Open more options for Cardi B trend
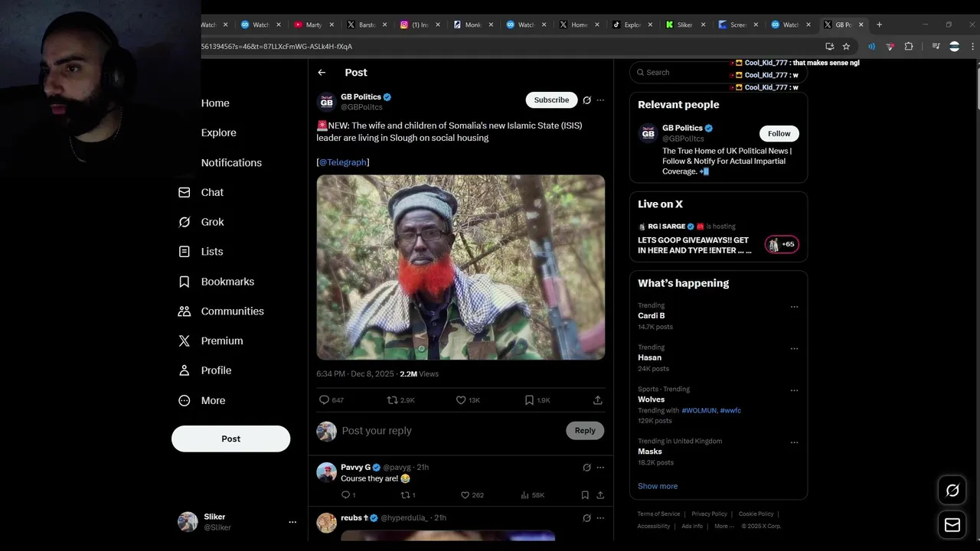The height and width of the screenshot is (551, 980). coord(794,307)
